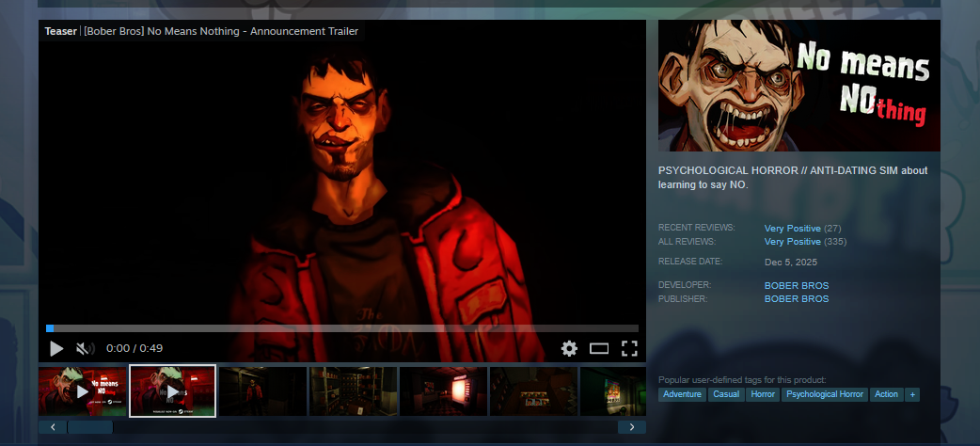
Task: Open BOBER BROS publisher page
Action: tap(796, 298)
